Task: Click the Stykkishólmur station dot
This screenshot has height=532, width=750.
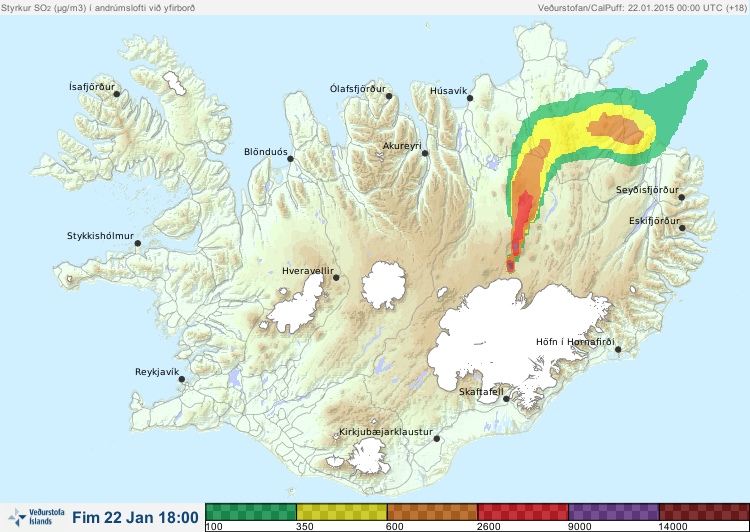Action: [x=137, y=243]
